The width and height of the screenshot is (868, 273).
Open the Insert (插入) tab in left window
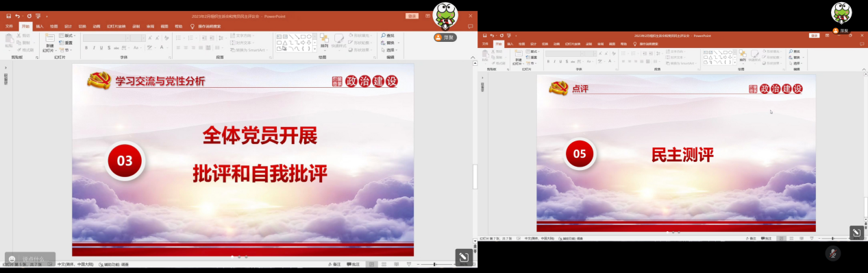pyautogui.click(x=40, y=26)
